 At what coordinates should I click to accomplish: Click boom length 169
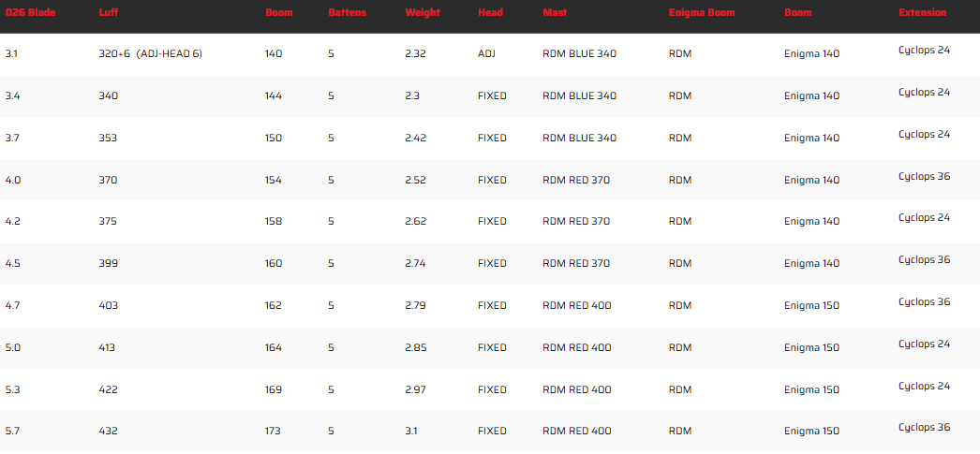274,389
